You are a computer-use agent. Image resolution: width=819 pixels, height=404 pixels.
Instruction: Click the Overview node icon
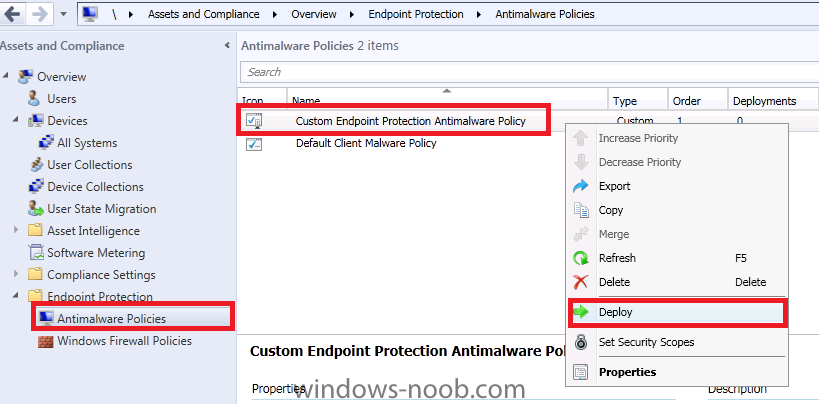point(26,76)
